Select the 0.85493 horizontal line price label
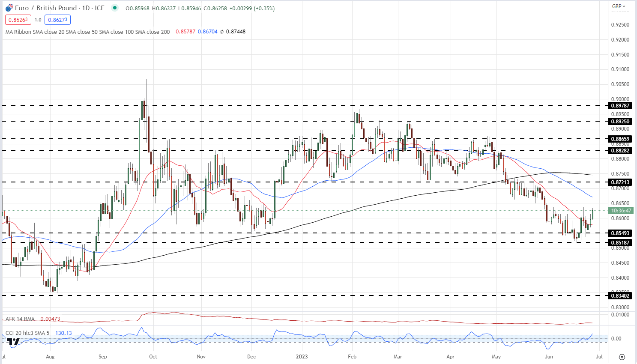Viewport: 637px width, 364px height. 620,233
